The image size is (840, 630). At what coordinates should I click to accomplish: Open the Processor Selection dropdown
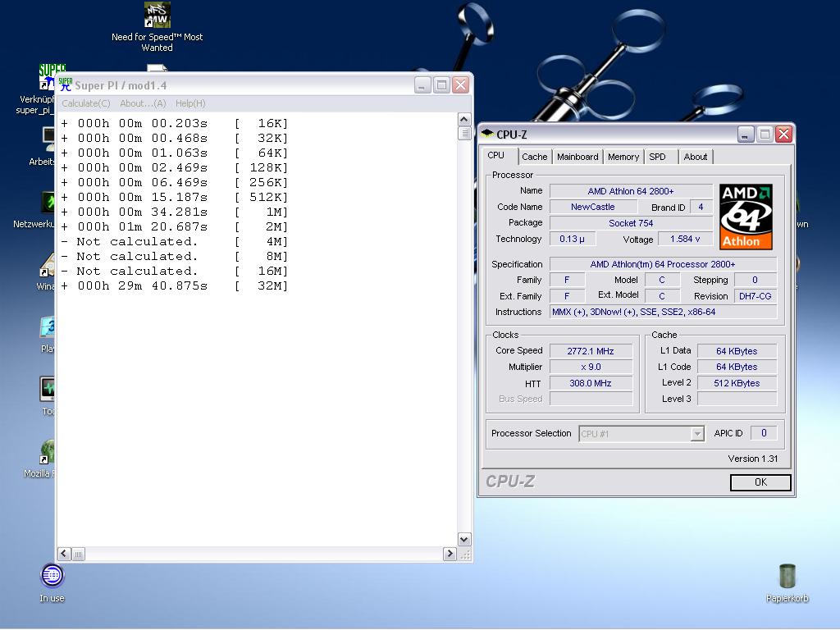point(641,433)
